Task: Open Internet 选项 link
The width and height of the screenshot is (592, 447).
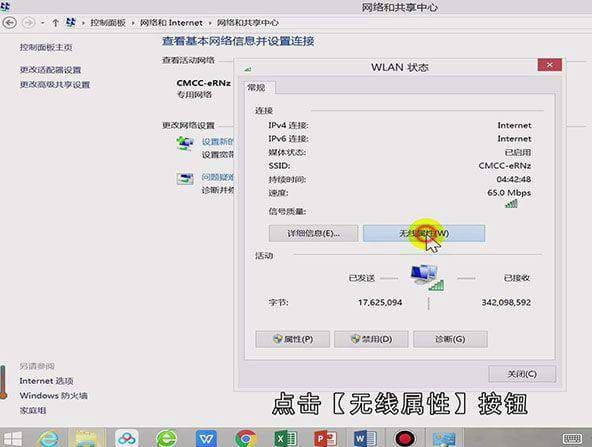Action: tap(46, 381)
